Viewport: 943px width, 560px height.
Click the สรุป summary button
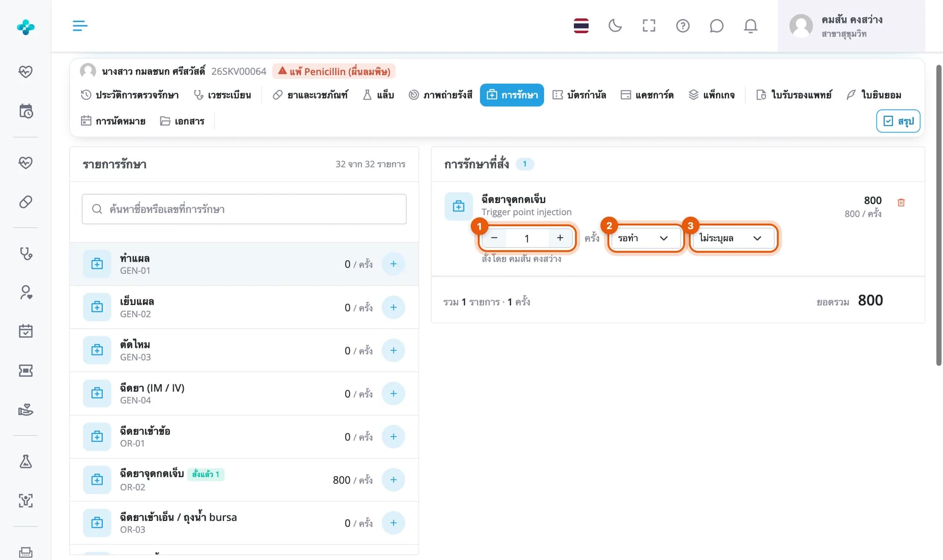(x=898, y=121)
